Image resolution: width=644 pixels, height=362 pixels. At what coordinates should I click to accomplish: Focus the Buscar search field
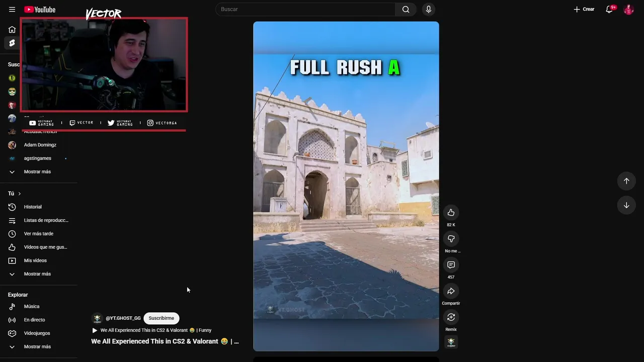(305, 9)
